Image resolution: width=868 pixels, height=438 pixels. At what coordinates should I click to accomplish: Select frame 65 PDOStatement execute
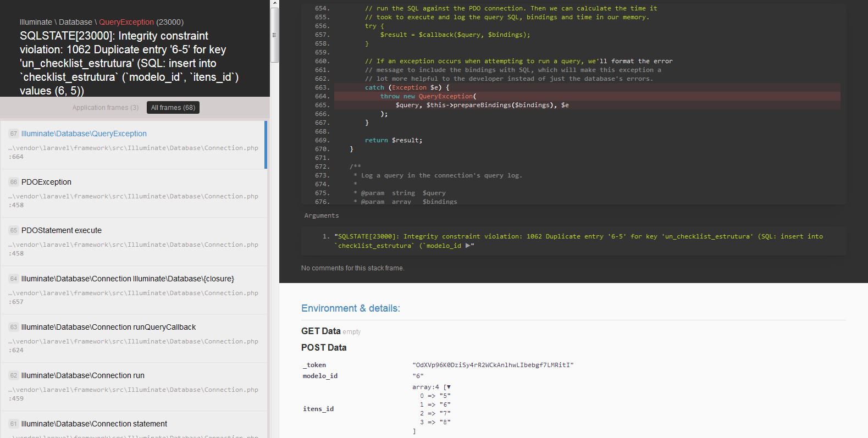pos(133,241)
